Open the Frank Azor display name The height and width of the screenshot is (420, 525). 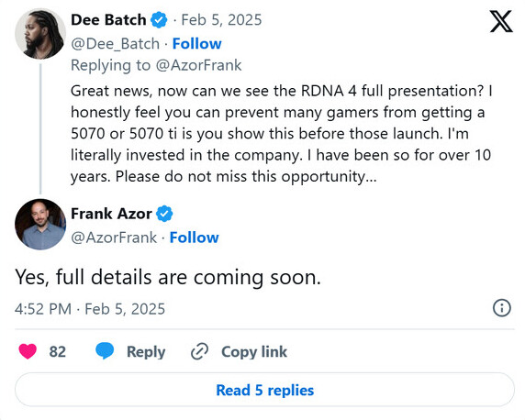point(111,214)
